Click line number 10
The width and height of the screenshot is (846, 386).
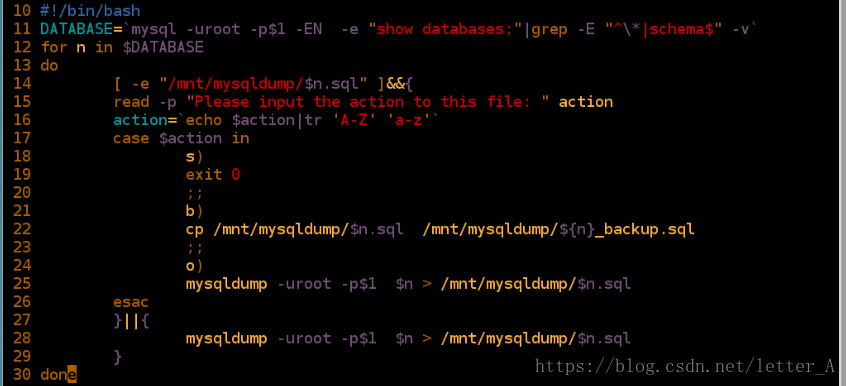click(x=22, y=11)
